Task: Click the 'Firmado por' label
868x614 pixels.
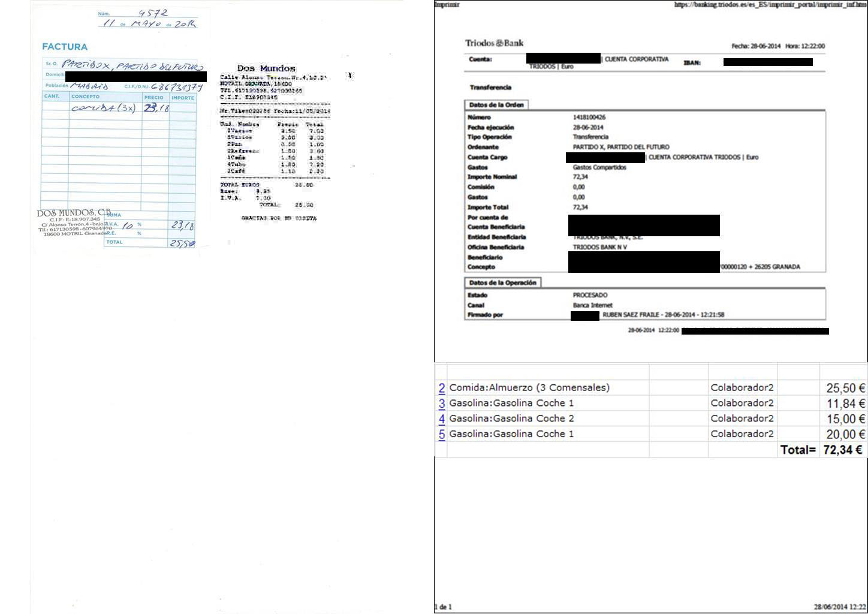Action: click(x=485, y=315)
